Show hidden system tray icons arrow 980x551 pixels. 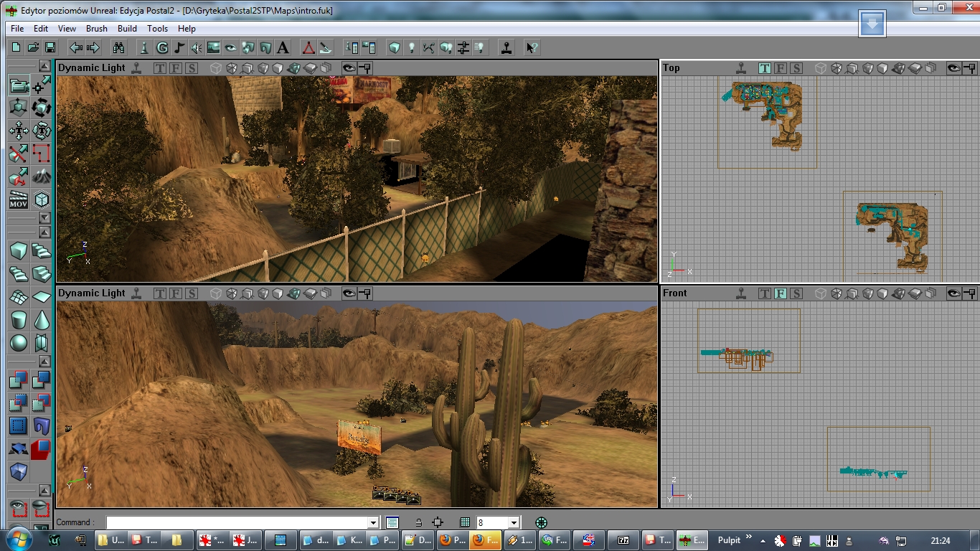[x=762, y=540]
